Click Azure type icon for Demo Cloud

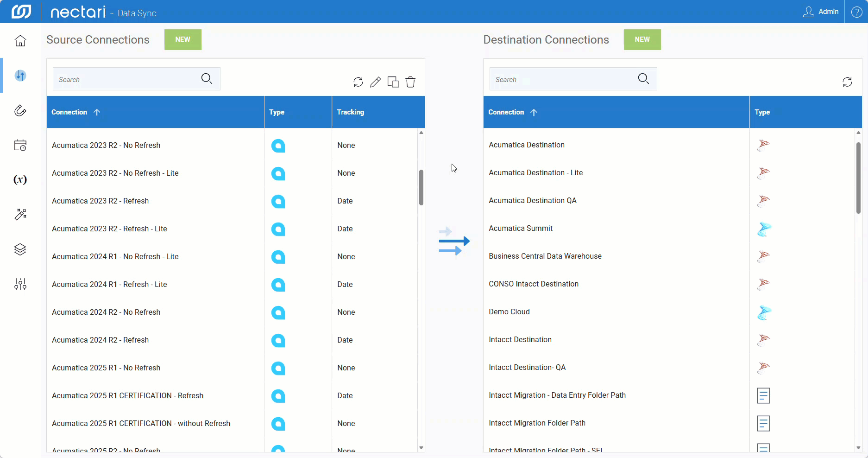coord(764,312)
